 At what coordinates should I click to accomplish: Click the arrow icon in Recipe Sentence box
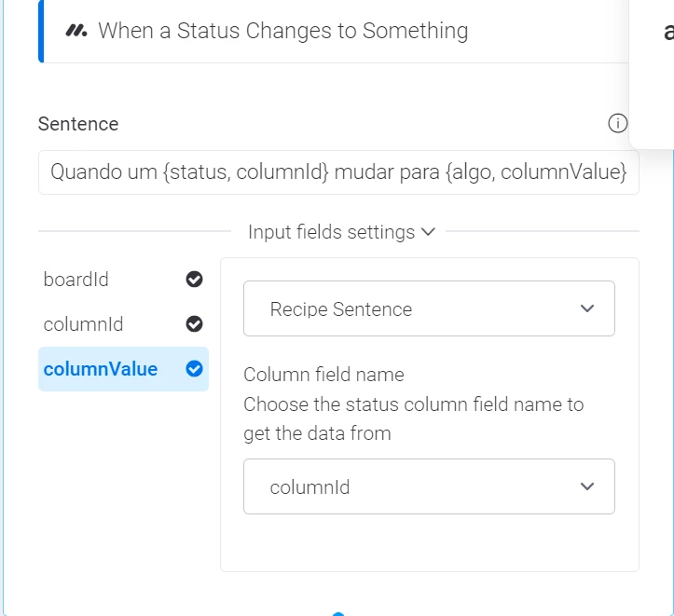pos(587,308)
